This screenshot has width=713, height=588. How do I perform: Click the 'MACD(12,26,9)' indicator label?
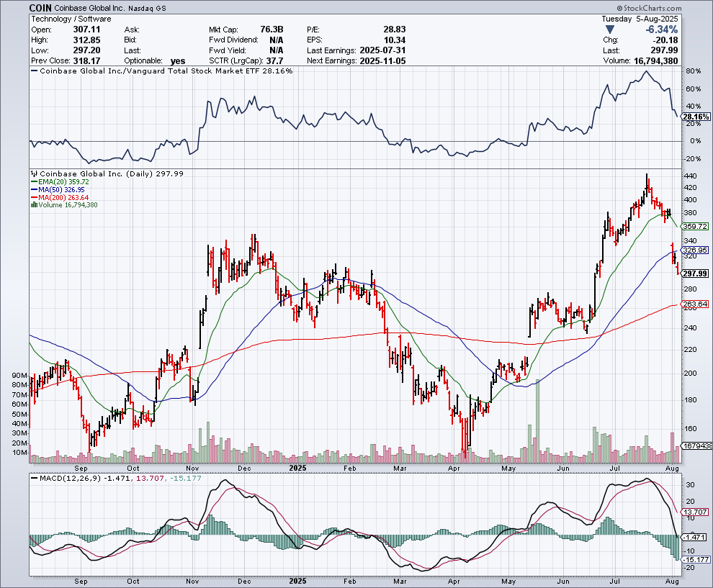pyautogui.click(x=71, y=478)
